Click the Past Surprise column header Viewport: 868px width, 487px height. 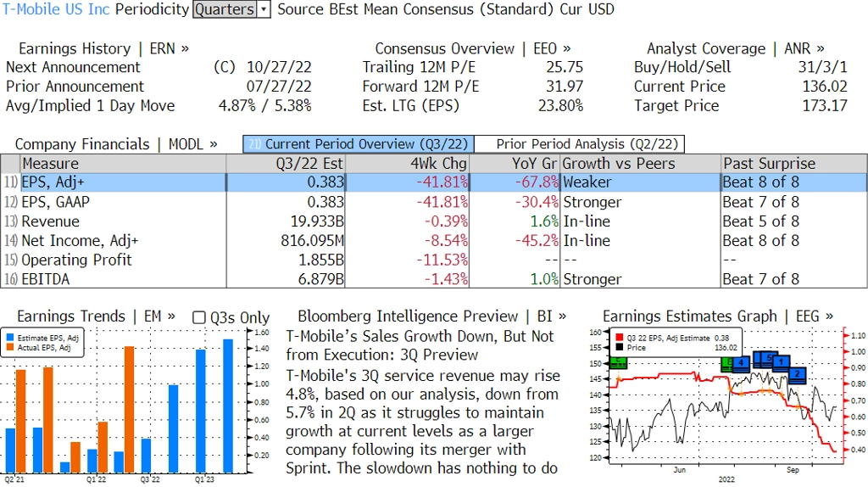tap(793, 164)
